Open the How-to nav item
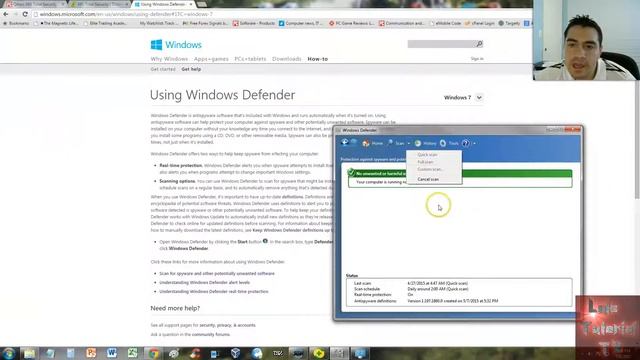The width and height of the screenshot is (640, 360). (x=318, y=59)
